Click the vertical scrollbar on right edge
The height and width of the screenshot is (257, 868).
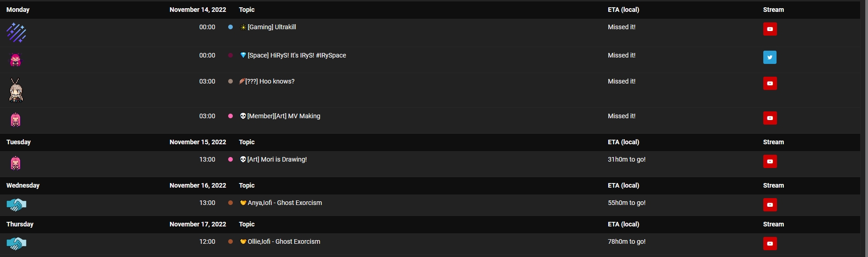pos(864,128)
